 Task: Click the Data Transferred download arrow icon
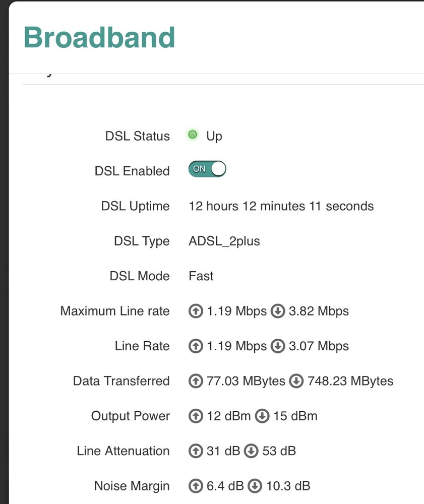[x=296, y=382]
